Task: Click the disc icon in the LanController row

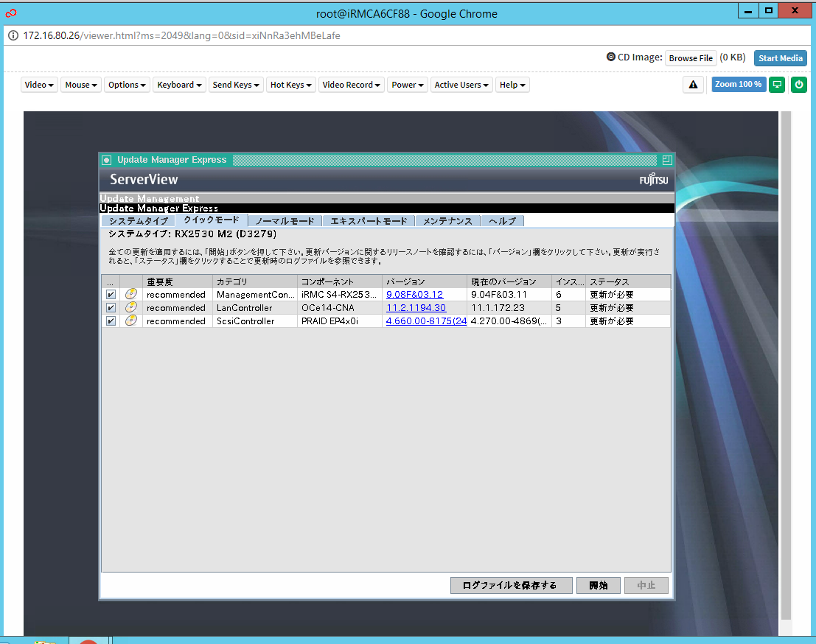Action: 131,307
